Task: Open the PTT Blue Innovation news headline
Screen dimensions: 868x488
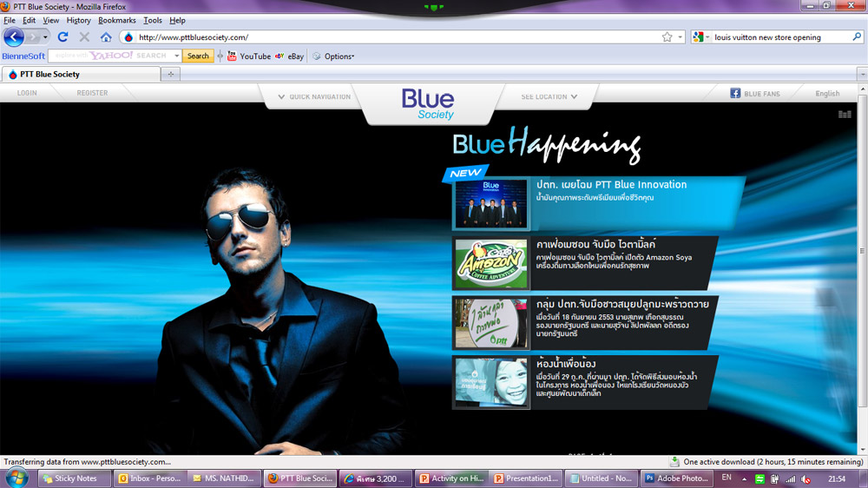Action: pos(611,184)
